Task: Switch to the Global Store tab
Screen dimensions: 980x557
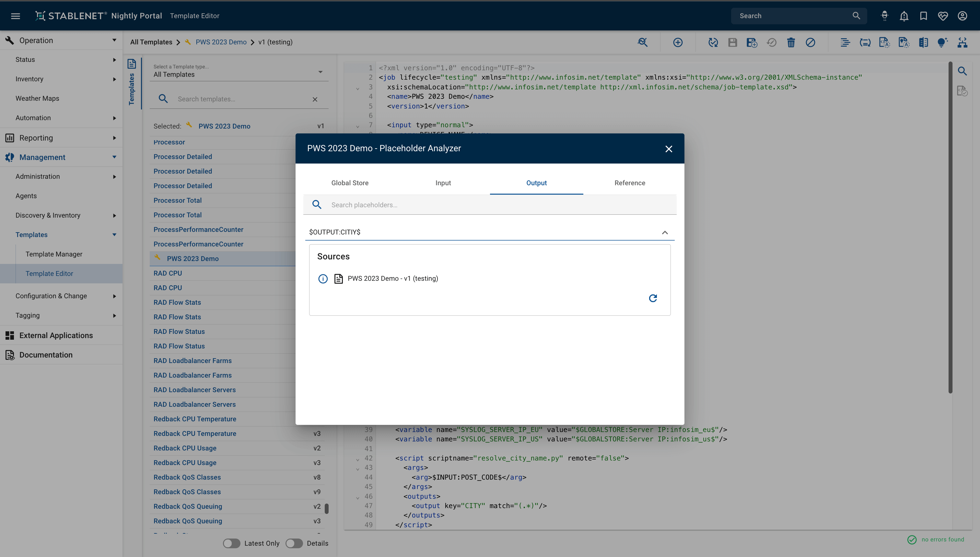Action: pyautogui.click(x=350, y=183)
